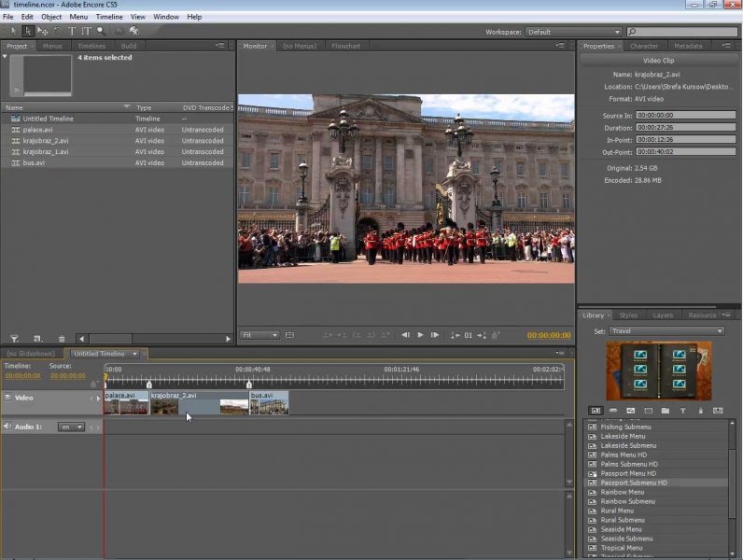Click the trash delete icon in Project panel
This screenshot has height=560, width=743.
pos(62,338)
